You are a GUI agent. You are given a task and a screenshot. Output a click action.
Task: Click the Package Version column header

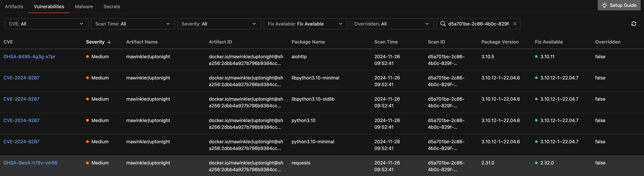click(500, 42)
